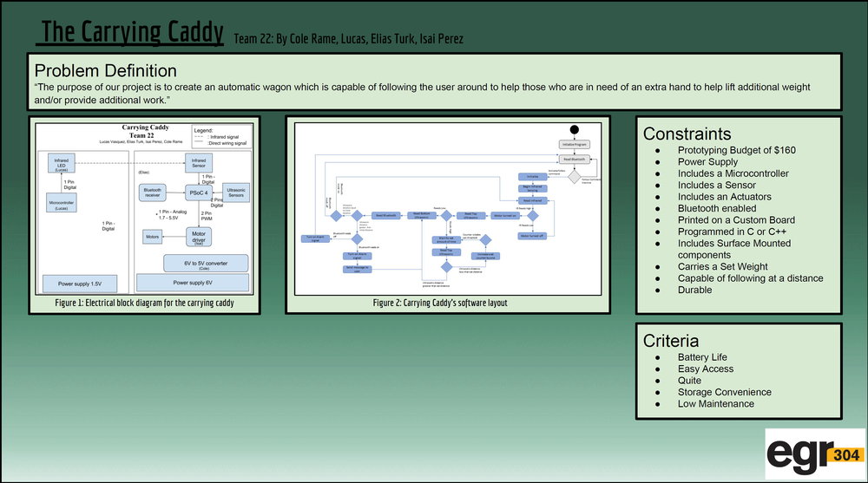Select 'Programmed in C or C++' bullet
This screenshot has width=868, height=483.
pyautogui.click(x=732, y=232)
